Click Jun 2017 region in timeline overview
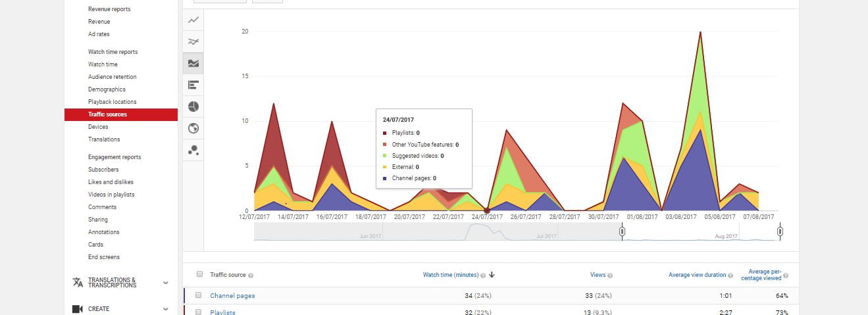 [x=370, y=235]
